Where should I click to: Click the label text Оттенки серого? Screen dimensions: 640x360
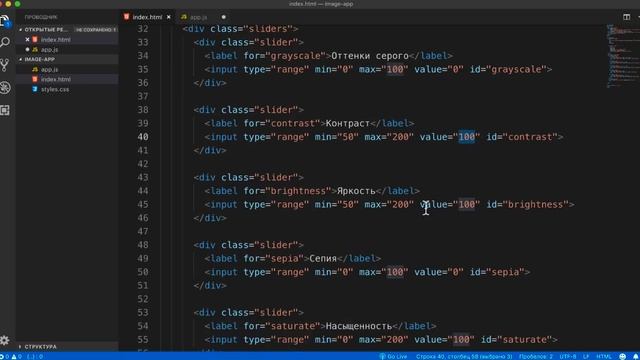pyautogui.click(x=370, y=56)
